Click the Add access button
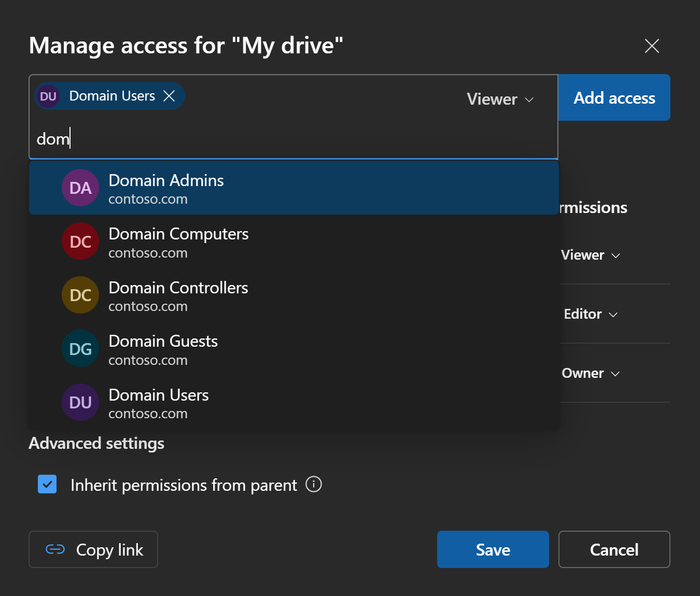Image resolution: width=700 pixels, height=596 pixels. pyautogui.click(x=614, y=98)
